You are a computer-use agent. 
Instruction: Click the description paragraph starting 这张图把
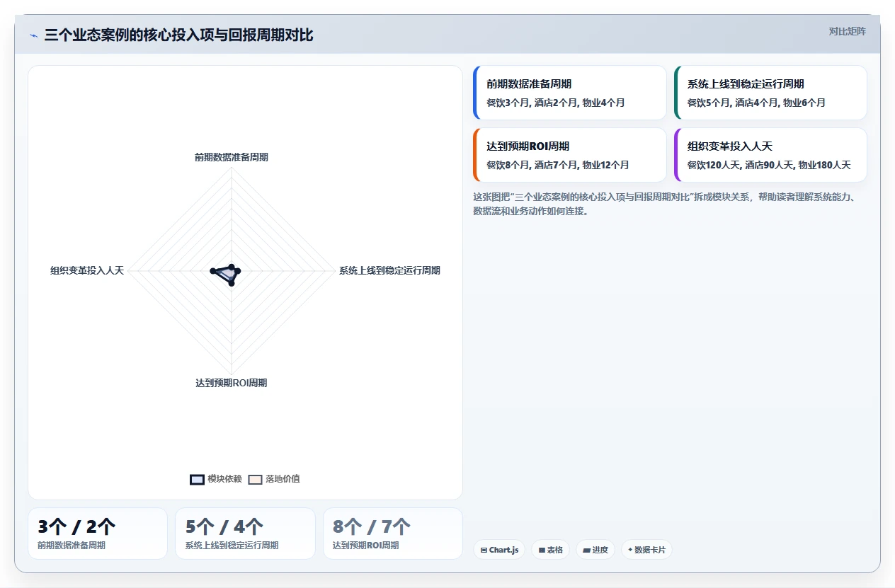tap(665, 204)
